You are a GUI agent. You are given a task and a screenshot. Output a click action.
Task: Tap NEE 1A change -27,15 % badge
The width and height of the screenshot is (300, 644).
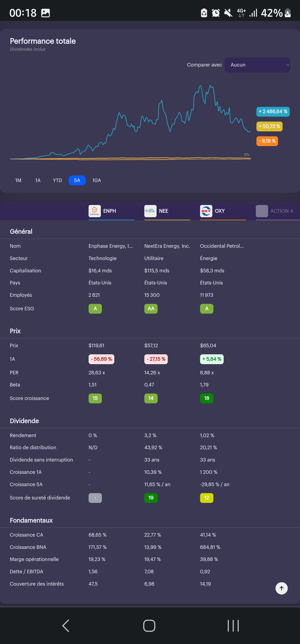(156, 359)
